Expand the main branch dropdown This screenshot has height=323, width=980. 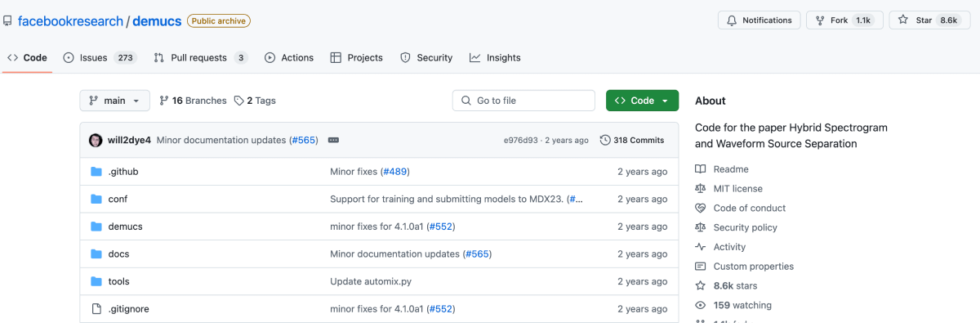coord(115,101)
